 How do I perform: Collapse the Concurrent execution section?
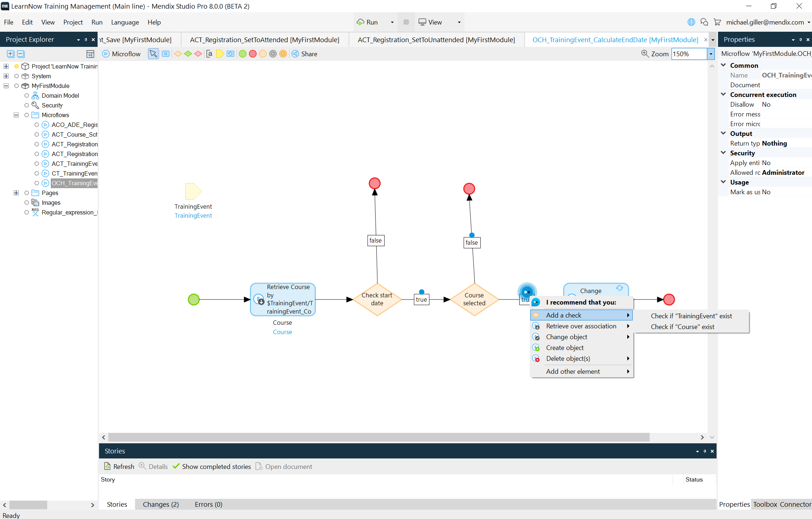(x=723, y=94)
